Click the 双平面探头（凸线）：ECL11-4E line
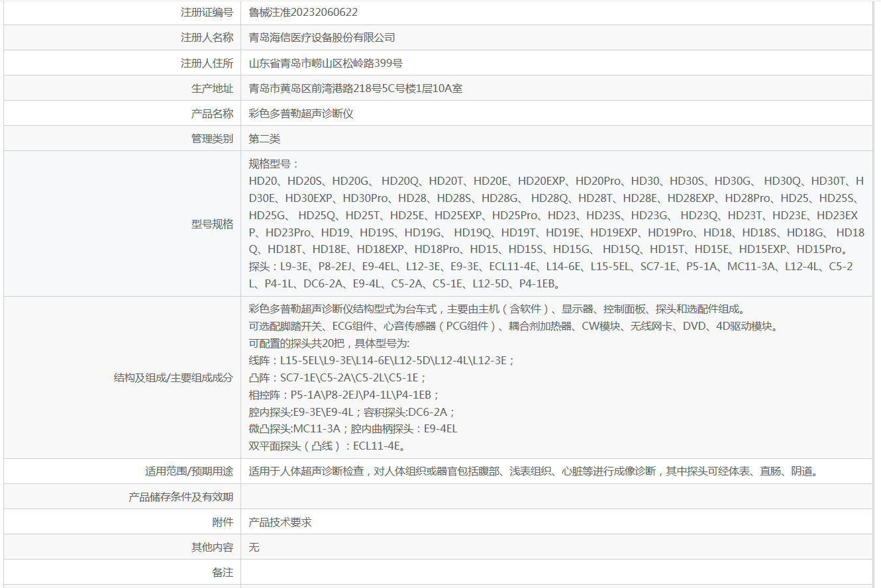 point(327,446)
